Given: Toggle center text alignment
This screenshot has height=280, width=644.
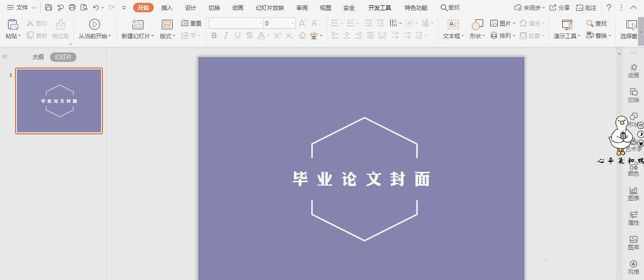Looking at the screenshot, I should (347, 35).
